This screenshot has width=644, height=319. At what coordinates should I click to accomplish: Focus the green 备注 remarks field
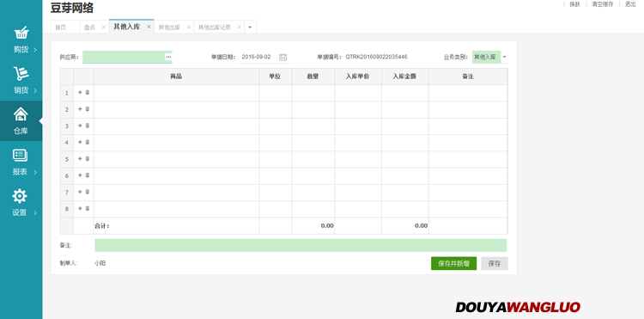pyautogui.click(x=301, y=245)
